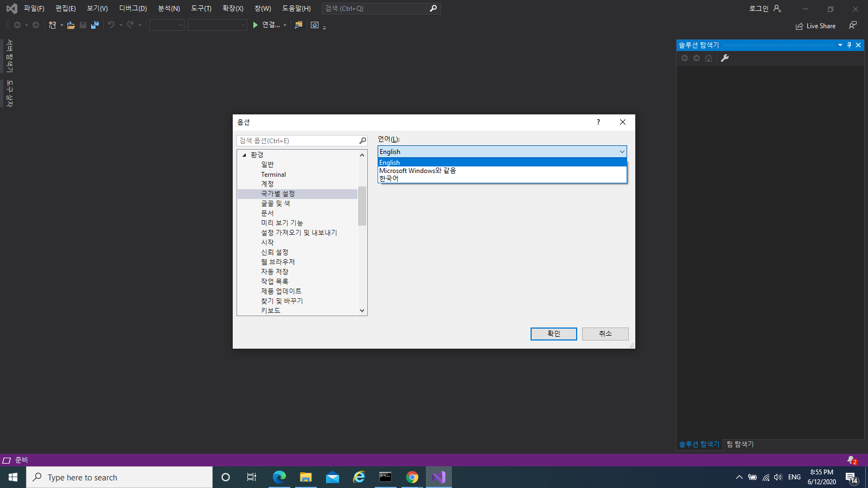Click the Redo arrow icon
The image size is (868, 488).
130,25
